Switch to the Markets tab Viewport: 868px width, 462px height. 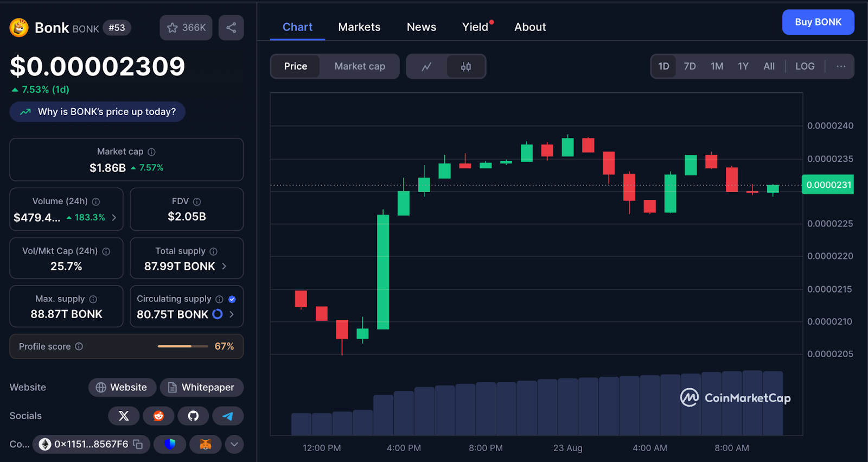(359, 27)
